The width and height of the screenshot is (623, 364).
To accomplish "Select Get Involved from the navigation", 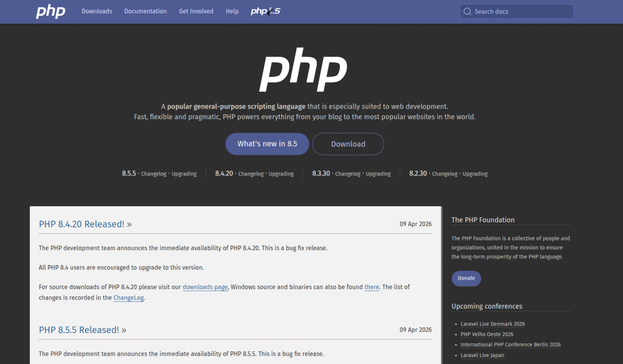I will coord(196,11).
